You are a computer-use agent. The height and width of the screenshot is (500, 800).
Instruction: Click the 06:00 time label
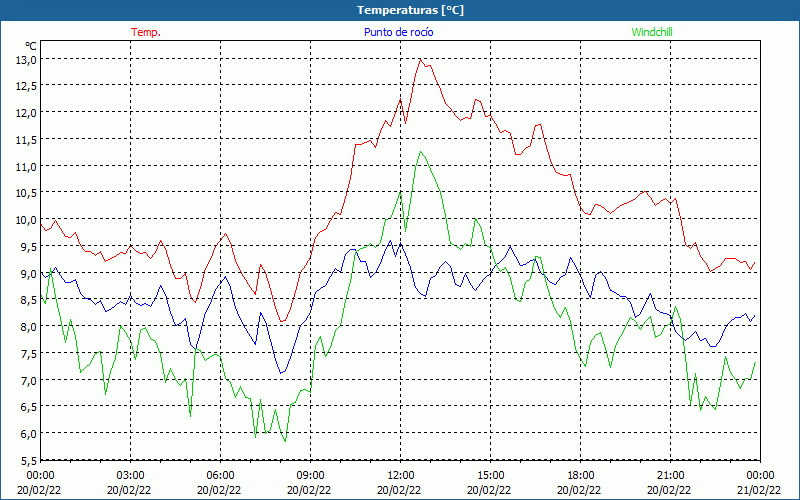[220, 476]
